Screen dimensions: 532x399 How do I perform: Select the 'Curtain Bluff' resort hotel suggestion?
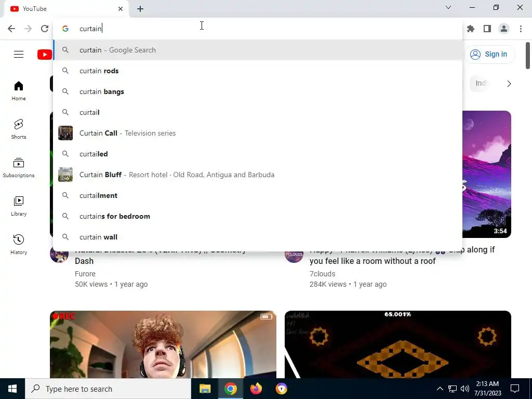coord(258,175)
